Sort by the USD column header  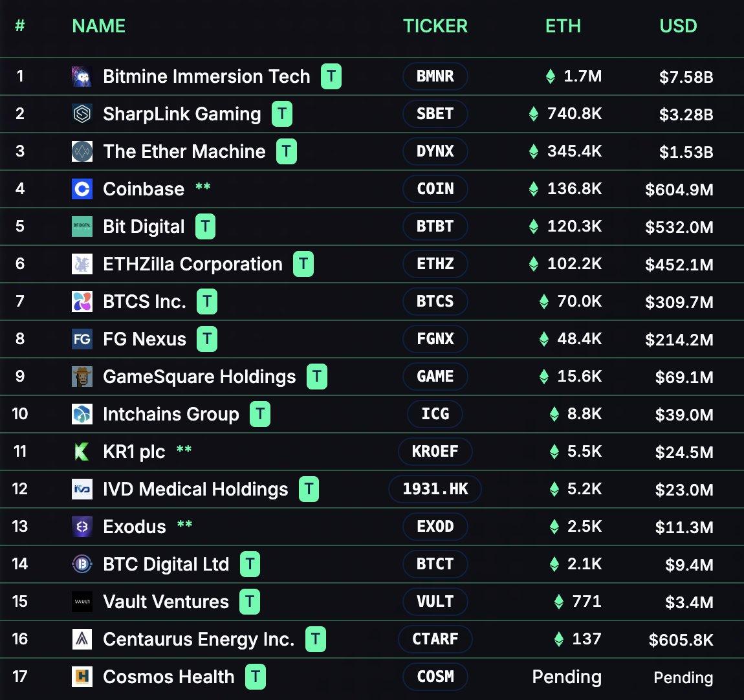pyautogui.click(x=678, y=26)
